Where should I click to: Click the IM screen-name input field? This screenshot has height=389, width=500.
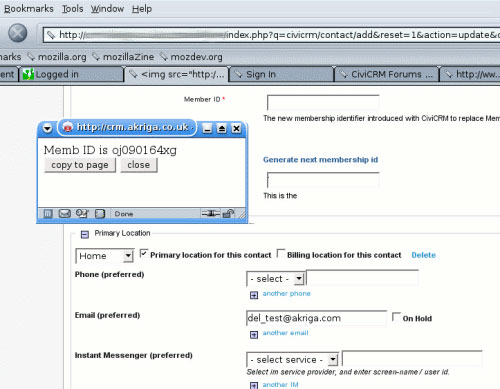412,359
